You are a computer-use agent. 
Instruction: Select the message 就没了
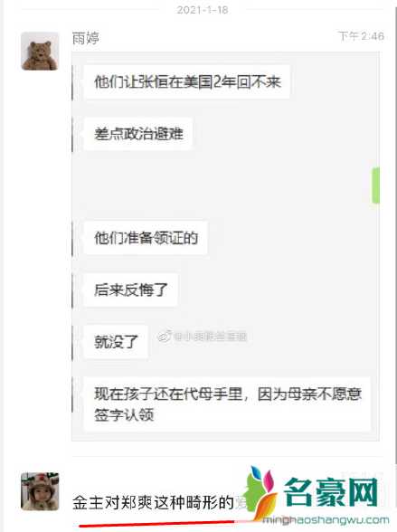tap(116, 342)
